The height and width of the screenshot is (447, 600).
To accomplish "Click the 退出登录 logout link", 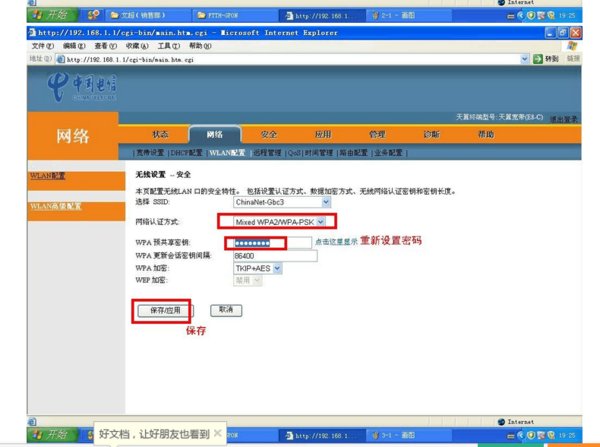I will point(563,119).
